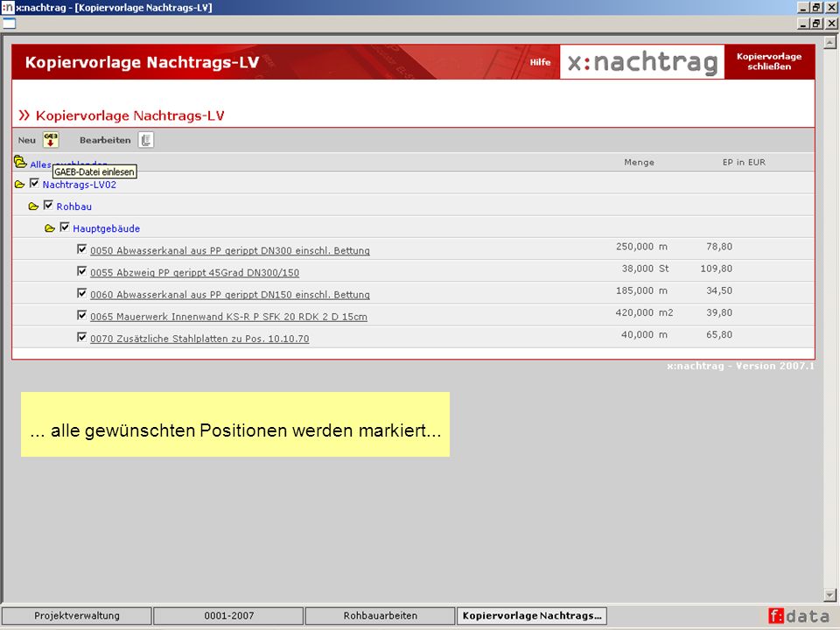
Task: Uncheck the Hauptgebäude checkbox
Action: (65, 227)
